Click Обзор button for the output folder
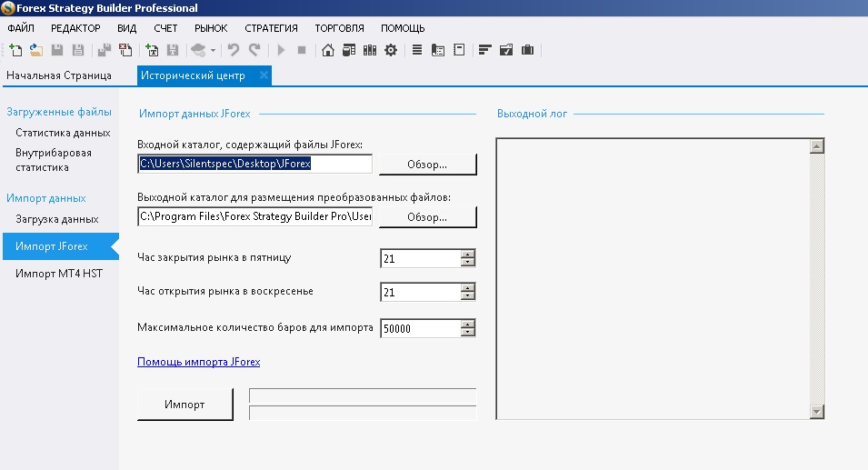The height and width of the screenshot is (470, 868). [x=427, y=217]
